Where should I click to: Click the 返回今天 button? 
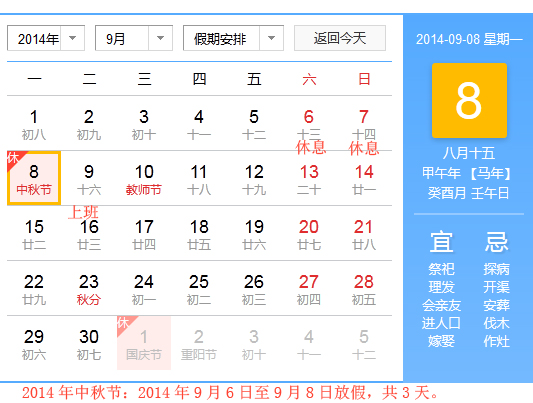pyautogui.click(x=340, y=38)
